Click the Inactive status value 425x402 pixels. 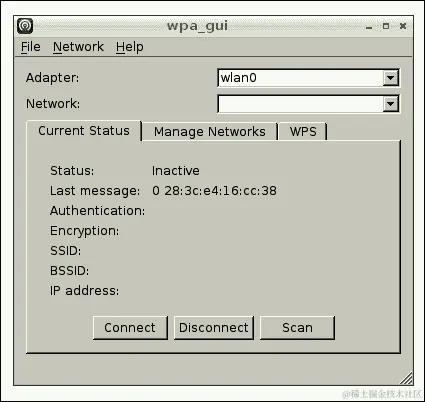coord(176,171)
